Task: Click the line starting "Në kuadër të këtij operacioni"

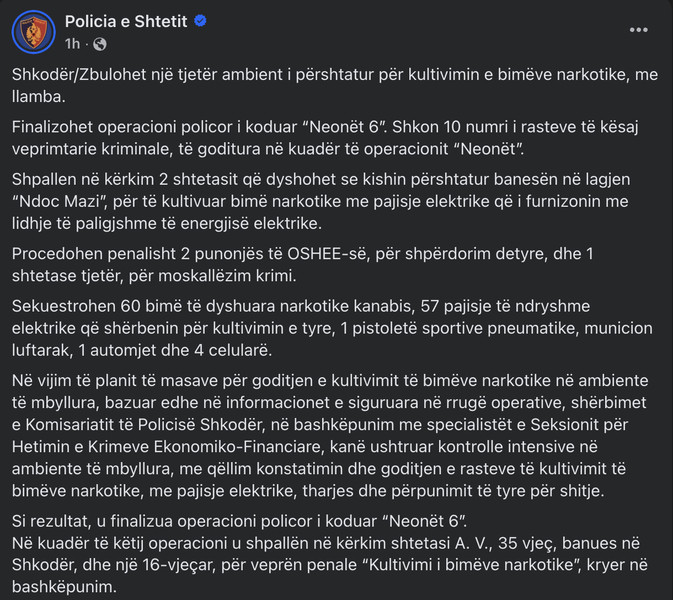Action: 330,565
